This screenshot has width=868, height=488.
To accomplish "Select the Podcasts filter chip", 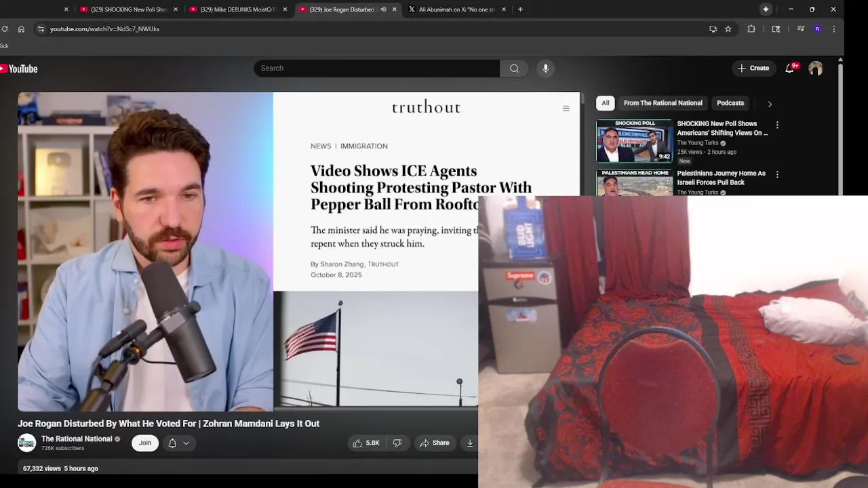I will pyautogui.click(x=730, y=103).
